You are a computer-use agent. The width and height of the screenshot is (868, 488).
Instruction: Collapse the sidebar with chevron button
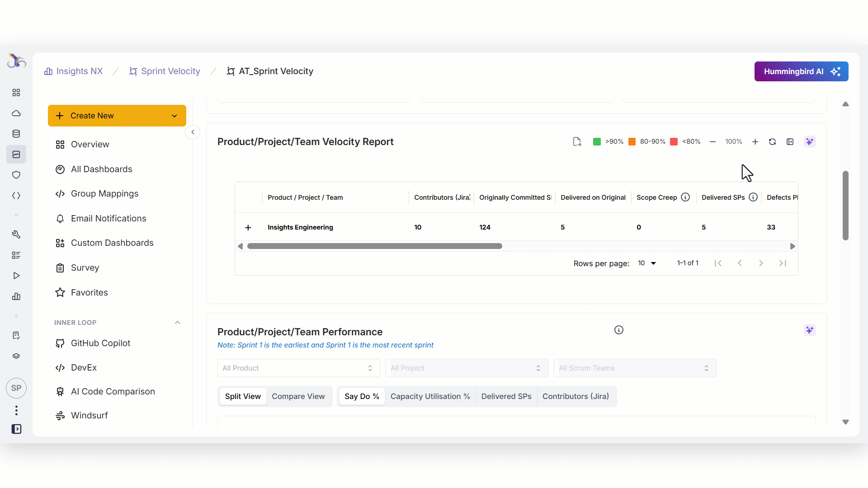193,132
